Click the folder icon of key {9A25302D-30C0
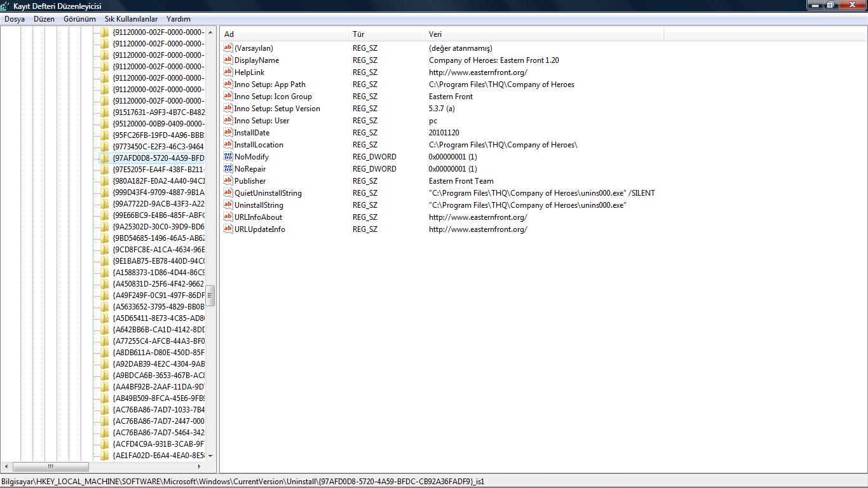868x488 pixels. click(x=105, y=226)
